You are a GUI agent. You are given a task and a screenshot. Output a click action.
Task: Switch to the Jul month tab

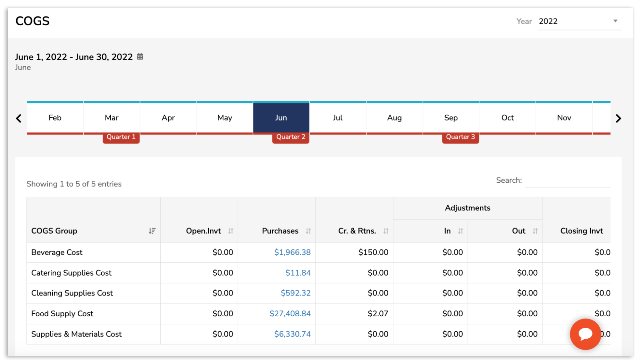(x=338, y=118)
